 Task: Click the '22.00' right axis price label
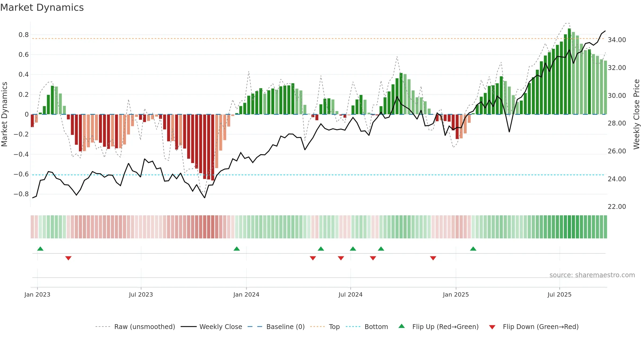[617, 206]
